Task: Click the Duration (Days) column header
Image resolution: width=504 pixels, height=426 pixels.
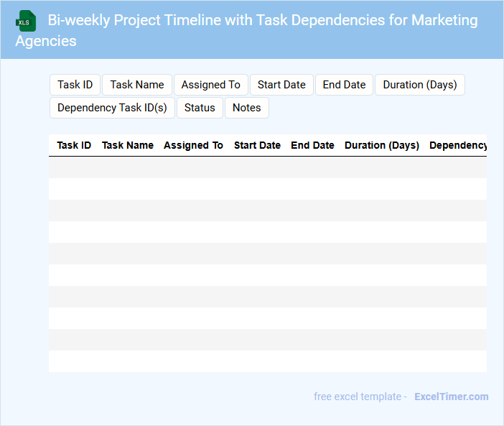Action: click(382, 145)
